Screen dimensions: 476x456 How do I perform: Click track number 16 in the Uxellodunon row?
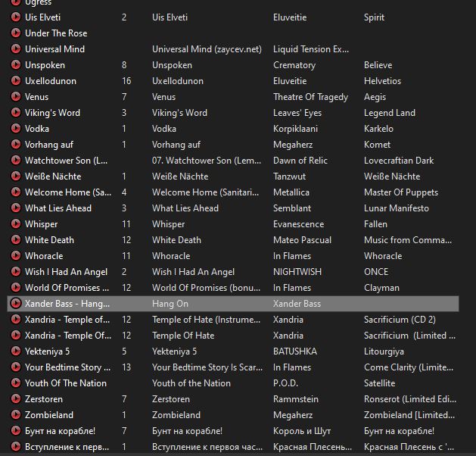click(x=126, y=81)
